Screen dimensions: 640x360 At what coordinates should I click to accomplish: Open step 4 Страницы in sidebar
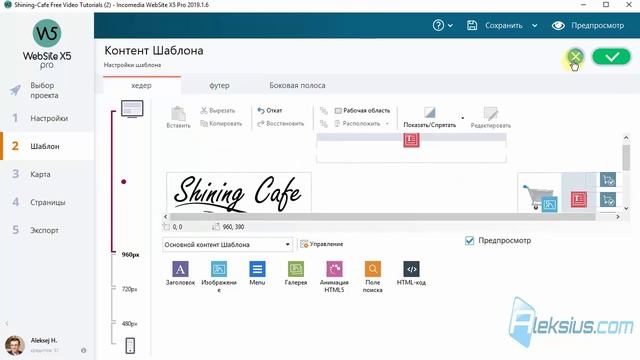[47, 202]
